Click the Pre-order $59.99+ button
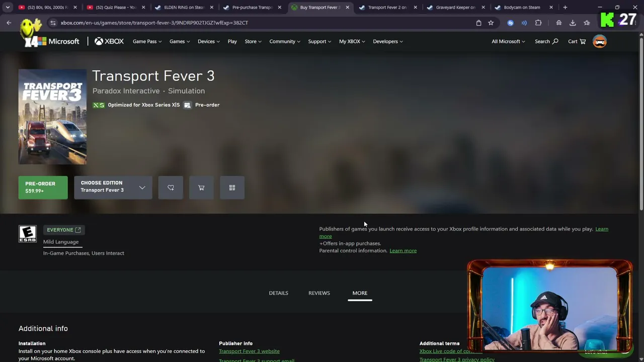 pos(43,188)
